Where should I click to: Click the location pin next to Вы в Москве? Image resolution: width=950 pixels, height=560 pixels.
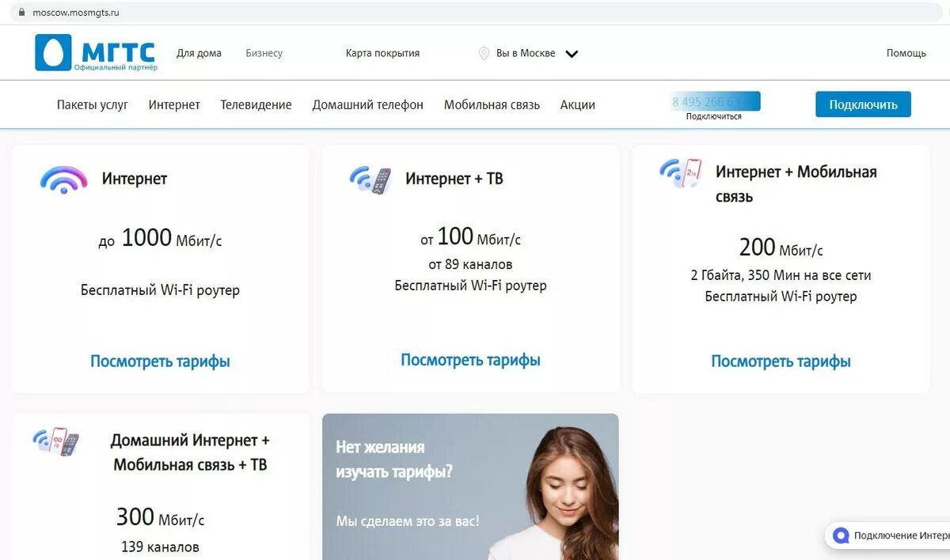[483, 53]
